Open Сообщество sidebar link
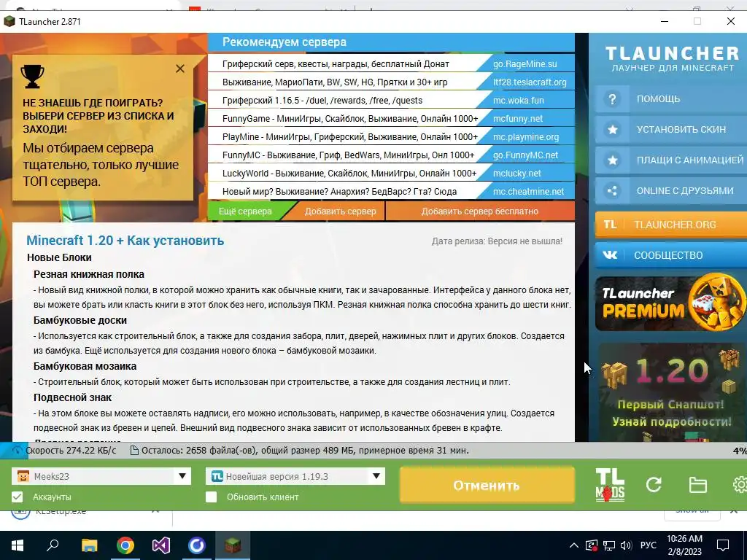This screenshot has height=560, width=747. [671, 254]
